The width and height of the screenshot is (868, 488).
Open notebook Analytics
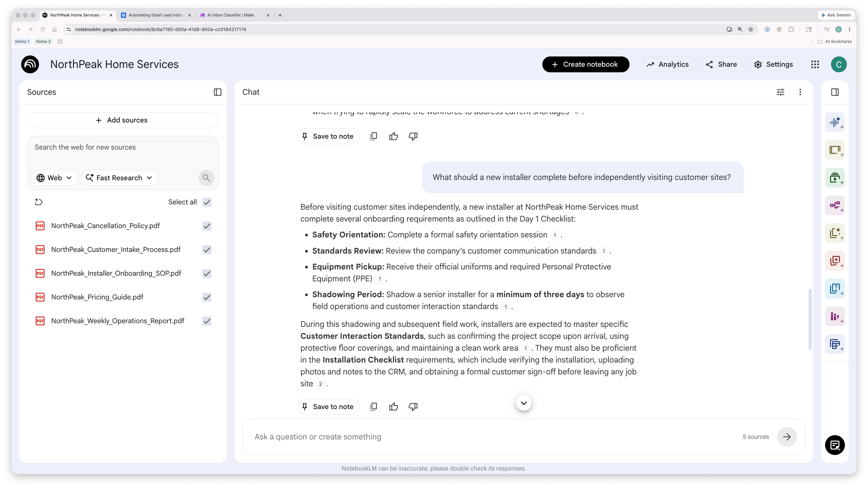tap(668, 64)
